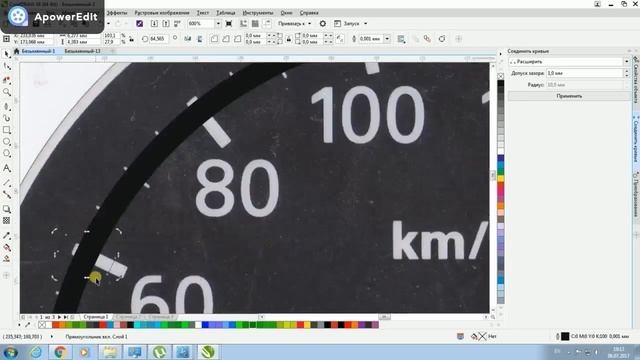Open the outline width dropdown arrow
This screenshot has width=640, height=360.
pos(387,39)
